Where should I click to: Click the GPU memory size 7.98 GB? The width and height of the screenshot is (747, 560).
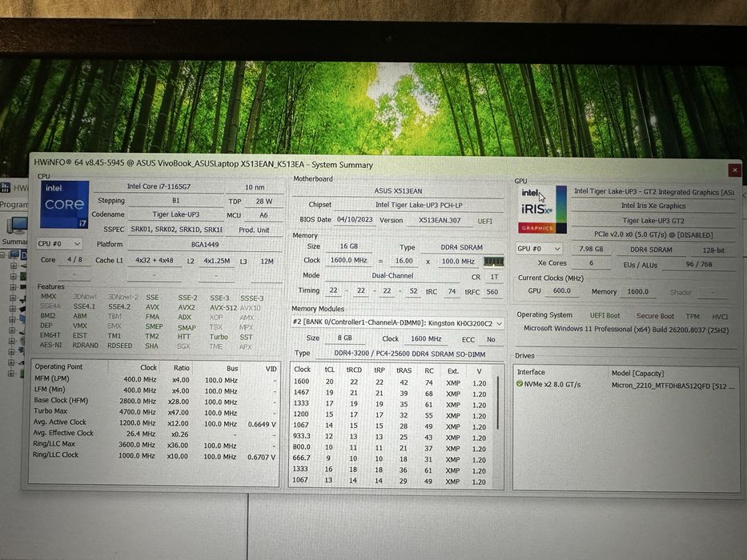(x=591, y=249)
